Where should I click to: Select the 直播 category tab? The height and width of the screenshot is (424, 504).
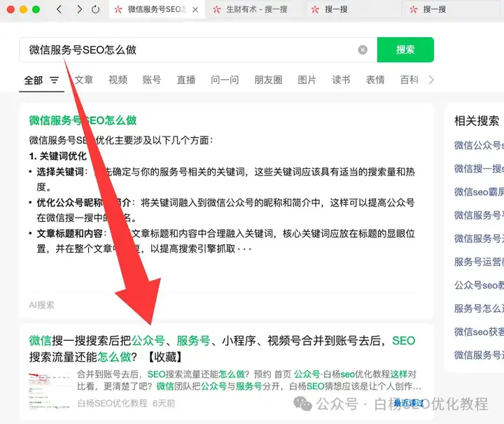click(x=186, y=80)
